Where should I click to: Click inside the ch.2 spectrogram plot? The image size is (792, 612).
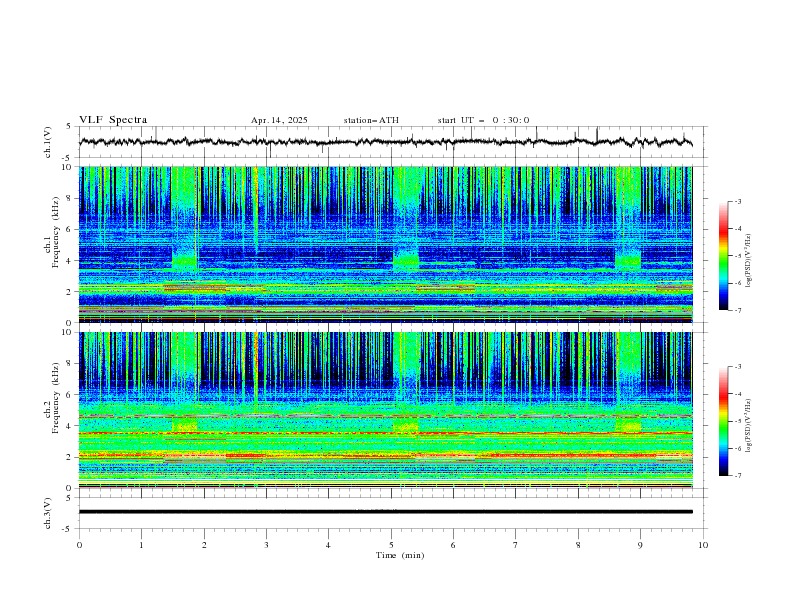click(x=385, y=410)
